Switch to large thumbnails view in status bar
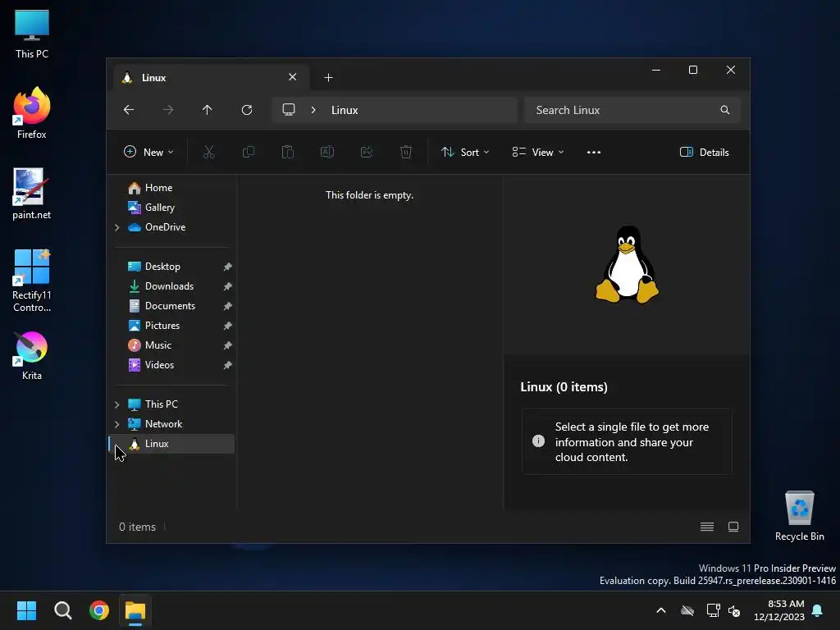840x630 pixels. click(x=733, y=527)
